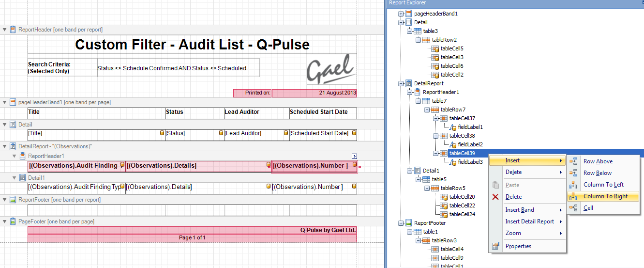
Task: Select the 21 August 2013 date field
Action: [314, 93]
